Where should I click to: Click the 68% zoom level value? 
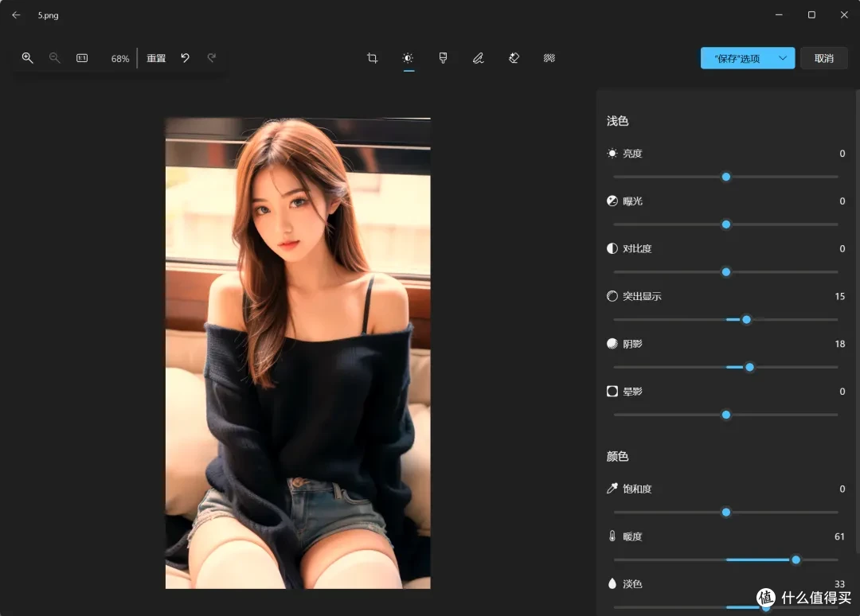[120, 59]
